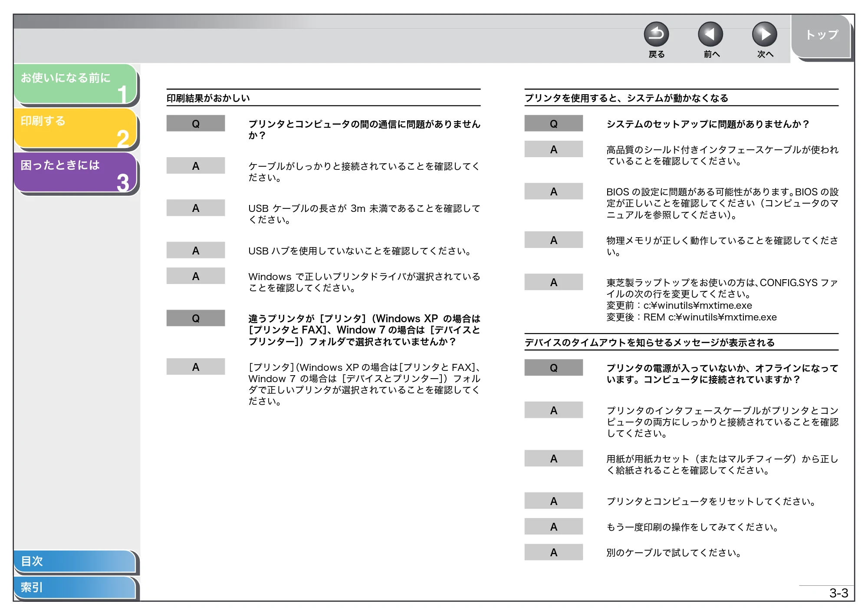Click question システムのセットアップに問題がありませんか？
868x614 pixels.
tap(708, 124)
